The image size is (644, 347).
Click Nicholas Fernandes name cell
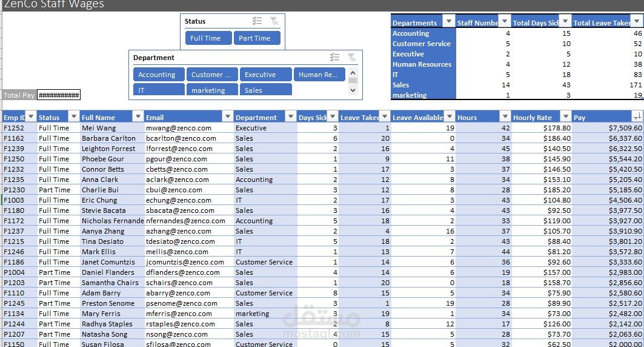112,221
